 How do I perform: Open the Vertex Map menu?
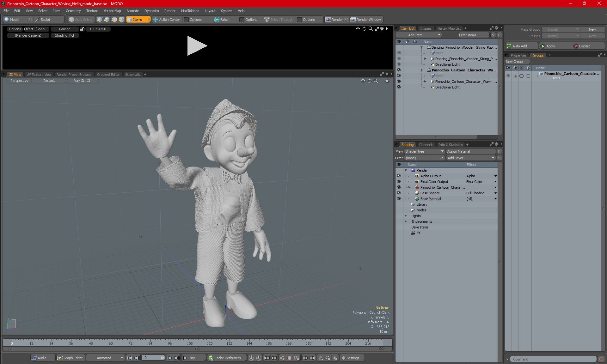point(112,11)
